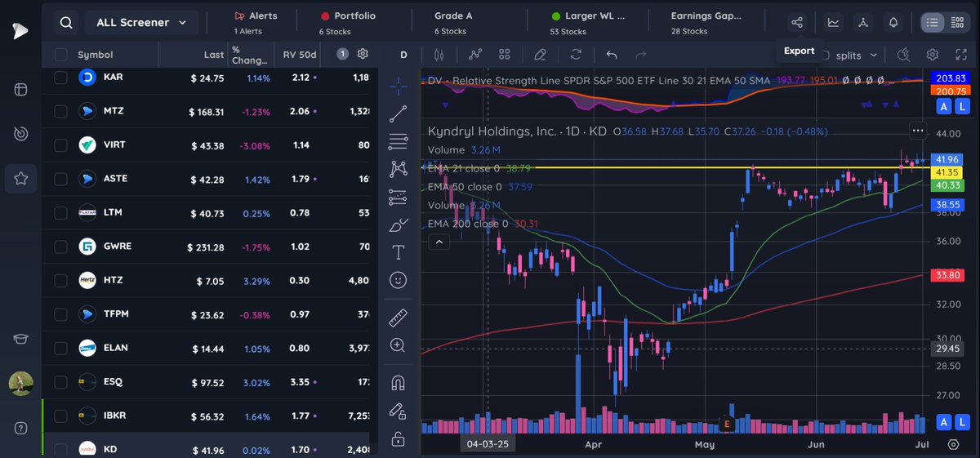Open the Portfolio tab
This screenshot has height=458, width=980.
348,23
